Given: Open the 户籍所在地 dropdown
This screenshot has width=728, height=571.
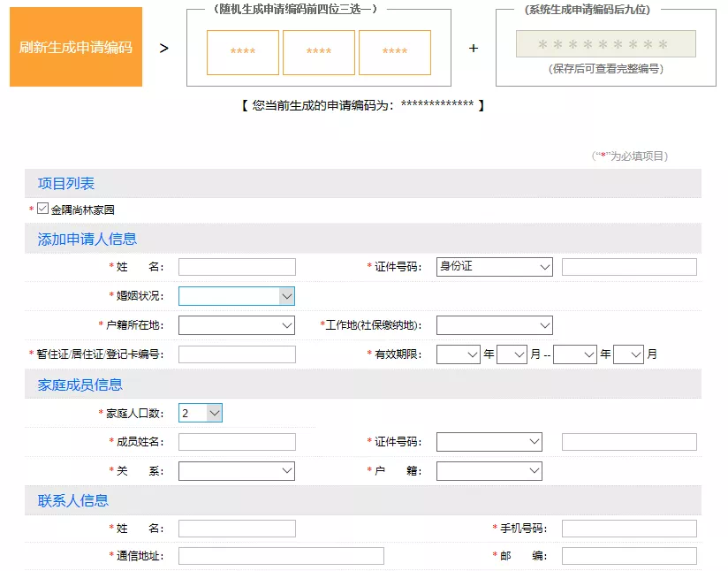Looking at the screenshot, I should 237,325.
